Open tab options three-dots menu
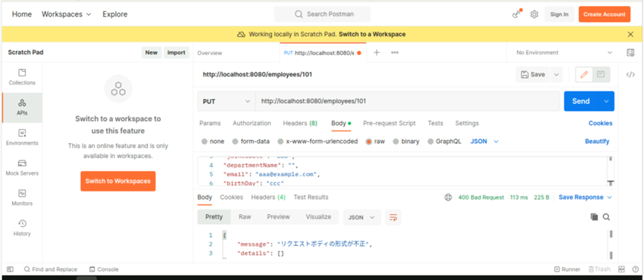Image resolution: width=644 pixels, height=280 pixels. click(395, 52)
